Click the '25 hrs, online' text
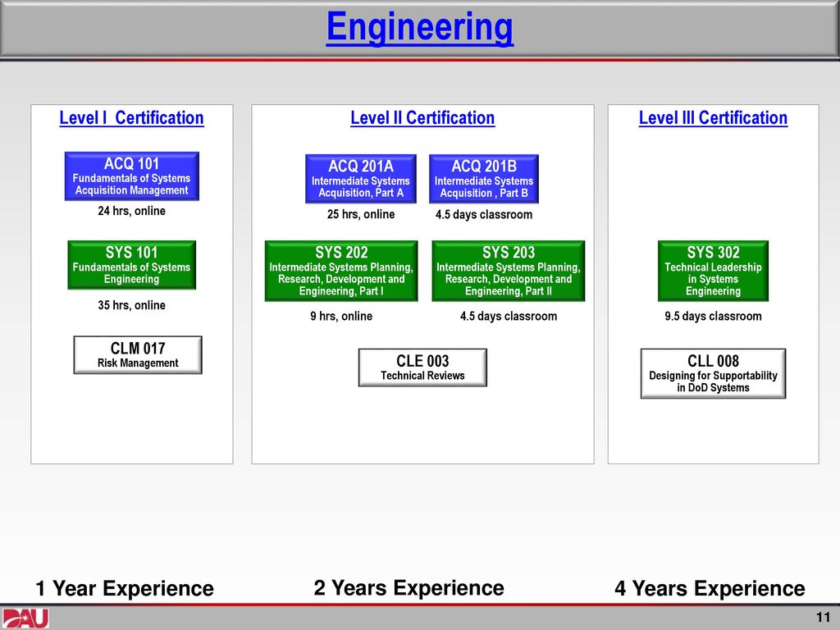This screenshot has height=630, width=840. point(361,214)
